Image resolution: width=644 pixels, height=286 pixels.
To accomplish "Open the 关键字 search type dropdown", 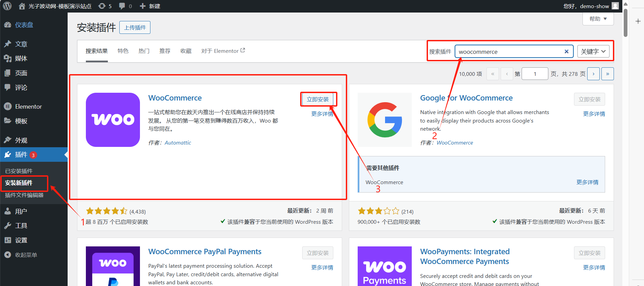I will tap(593, 51).
